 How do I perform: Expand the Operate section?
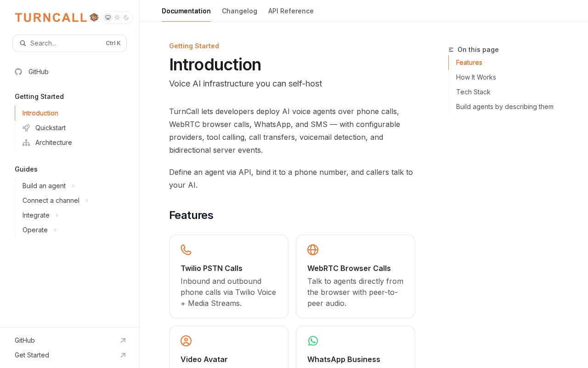coord(40,230)
